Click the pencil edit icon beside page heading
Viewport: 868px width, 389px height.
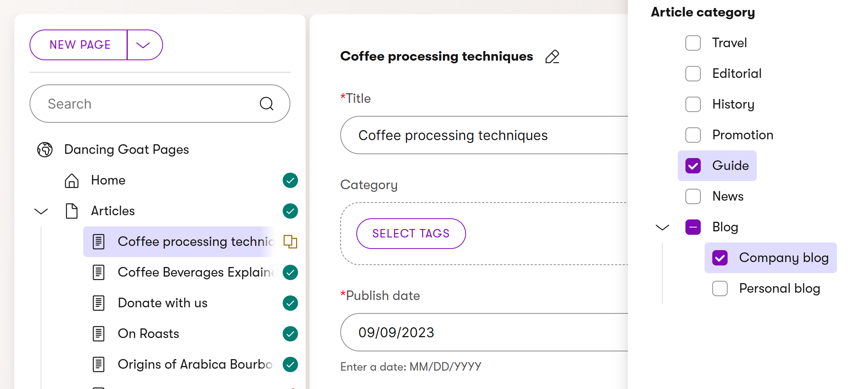(552, 57)
